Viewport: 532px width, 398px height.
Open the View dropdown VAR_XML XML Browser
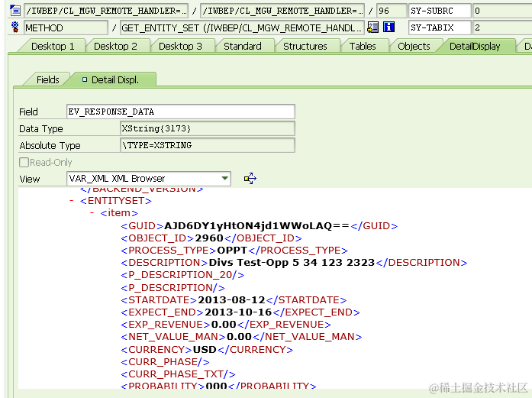point(149,179)
